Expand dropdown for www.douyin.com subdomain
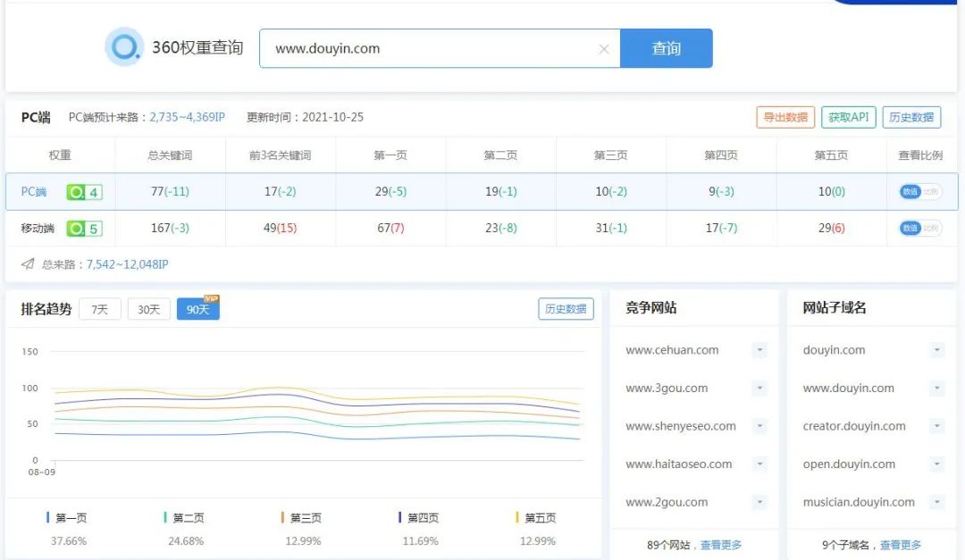 point(936,389)
